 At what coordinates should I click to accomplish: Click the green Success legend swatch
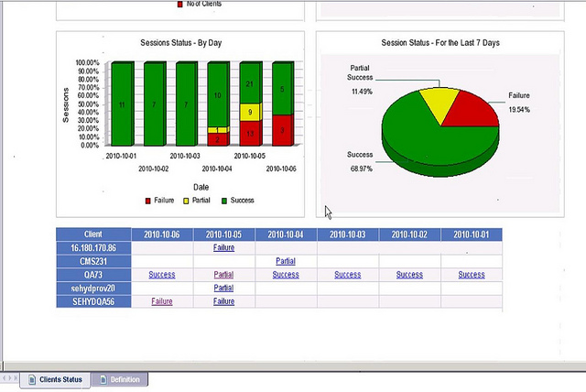pyautogui.click(x=224, y=200)
